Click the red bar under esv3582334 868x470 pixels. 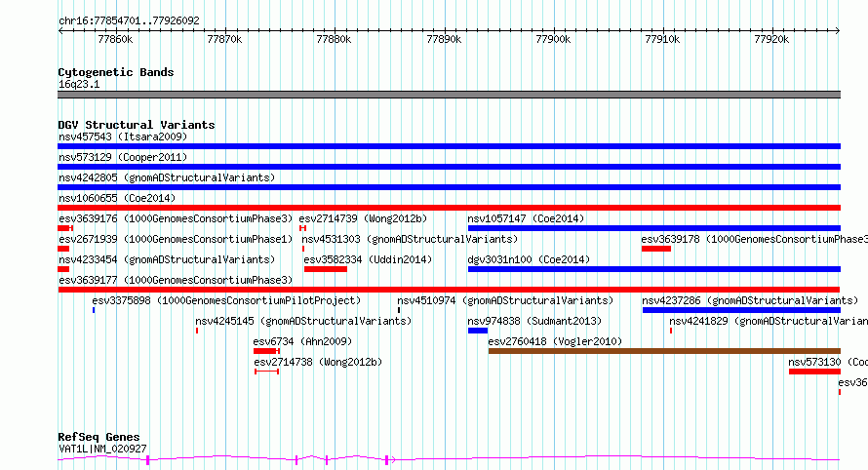click(326, 269)
